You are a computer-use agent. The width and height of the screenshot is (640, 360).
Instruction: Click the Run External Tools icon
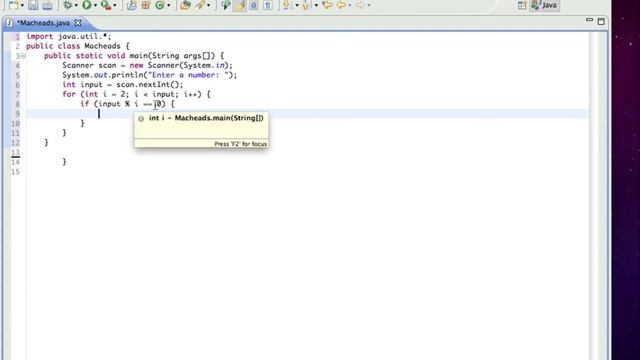[106, 5]
